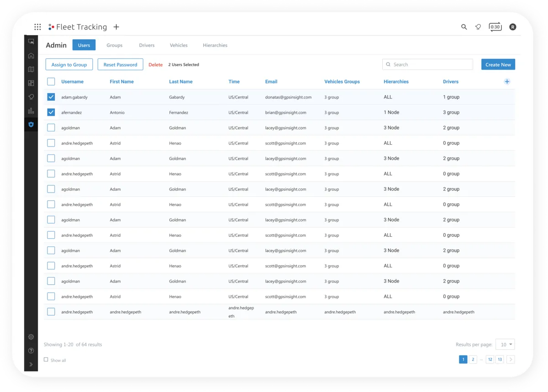
Task: Click first name Antonio
Action: click(x=117, y=113)
